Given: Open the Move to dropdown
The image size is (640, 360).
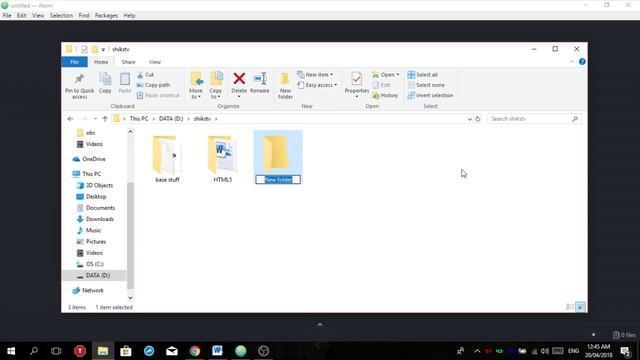Looking at the screenshot, I should click(x=196, y=85).
